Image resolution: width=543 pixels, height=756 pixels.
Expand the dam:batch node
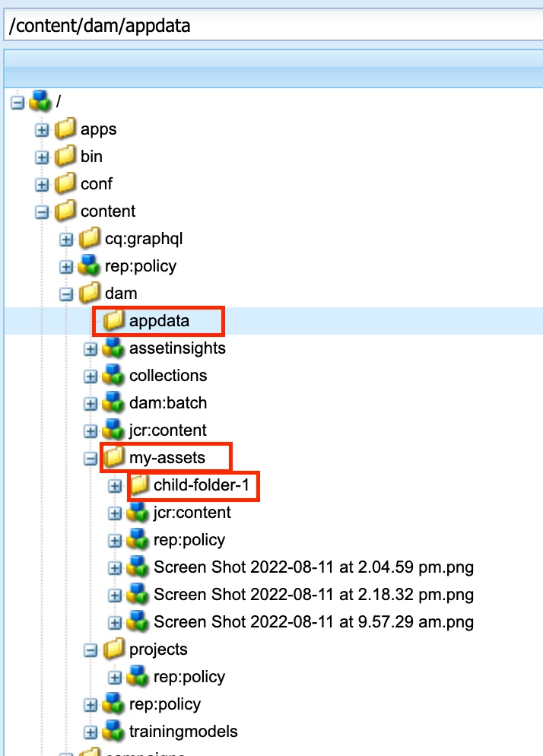90,404
